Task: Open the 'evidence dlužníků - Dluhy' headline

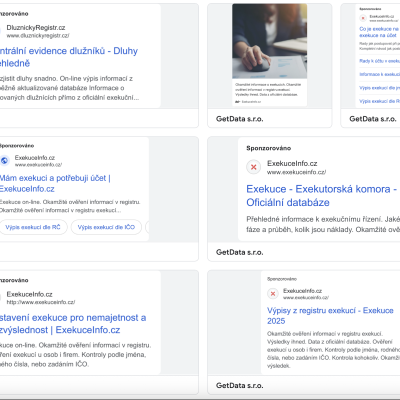Action: click(68, 57)
